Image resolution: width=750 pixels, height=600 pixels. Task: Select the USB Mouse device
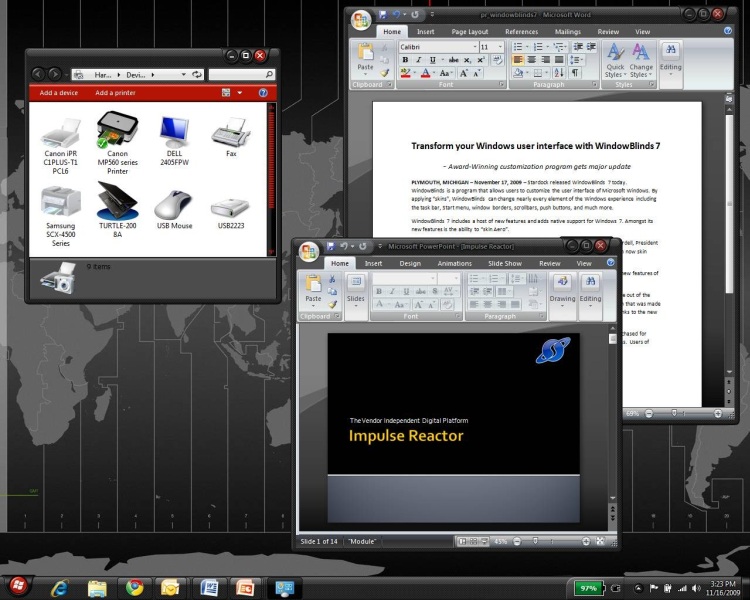click(x=174, y=205)
